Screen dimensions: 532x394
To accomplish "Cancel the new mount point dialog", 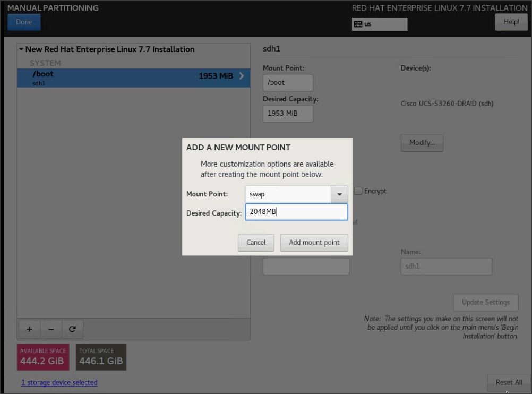I will (x=256, y=243).
